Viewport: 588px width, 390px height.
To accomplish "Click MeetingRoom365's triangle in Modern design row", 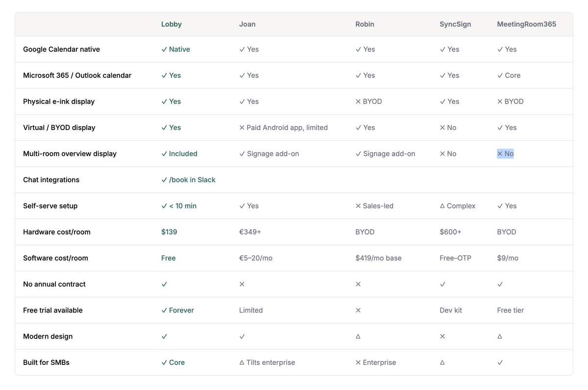I will point(500,337).
